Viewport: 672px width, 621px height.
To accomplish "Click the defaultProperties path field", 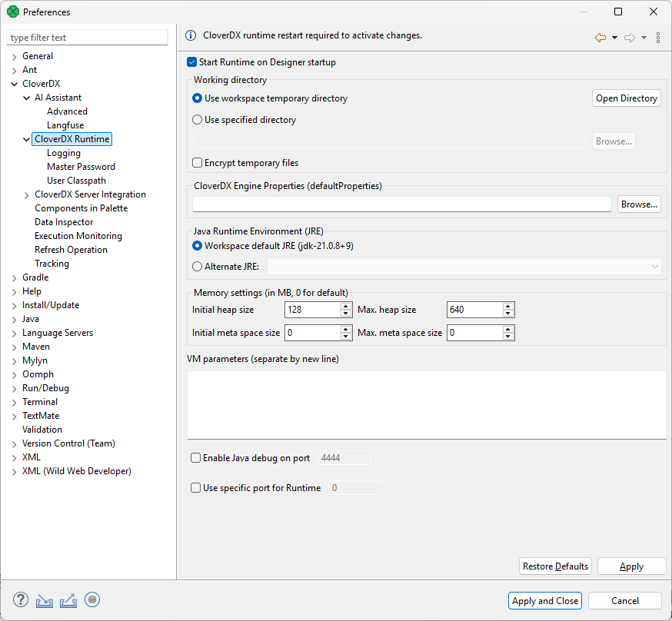I will (401, 204).
